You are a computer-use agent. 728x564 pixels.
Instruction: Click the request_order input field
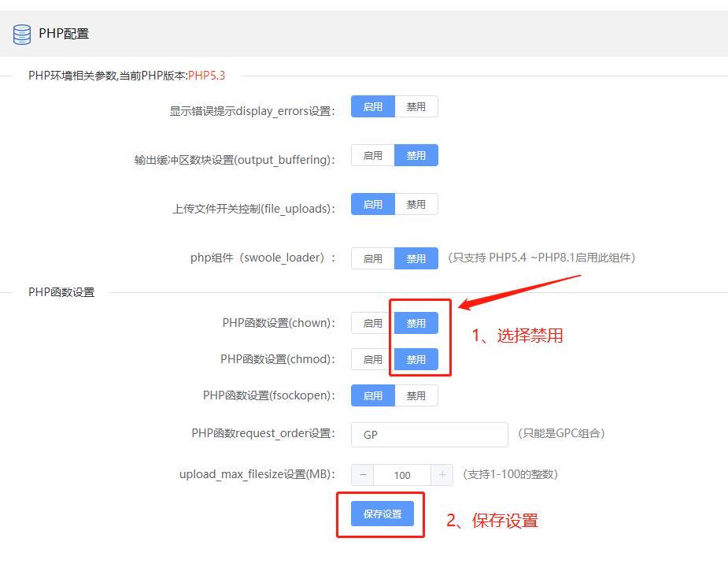pos(429,434)
